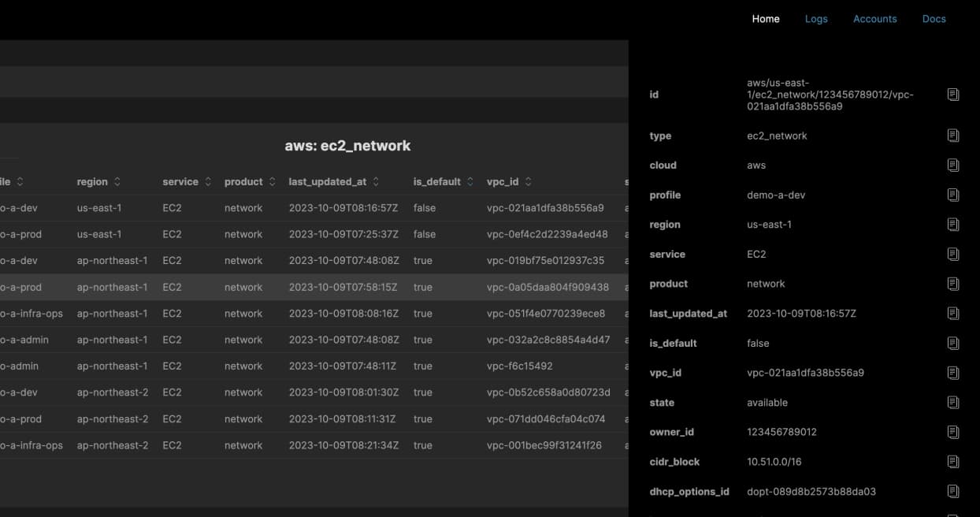Click profile value demo-a-dev in detail panel
The image size is (980, 517).
(776, 195)
